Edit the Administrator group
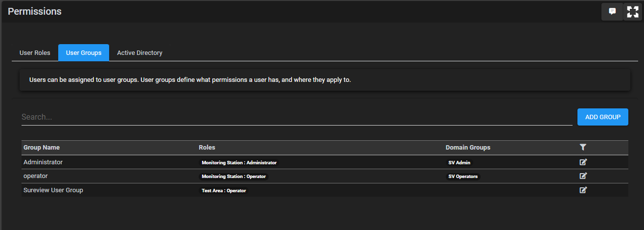The width and height of the screenshot is (644, 230). tap(583, 162)
